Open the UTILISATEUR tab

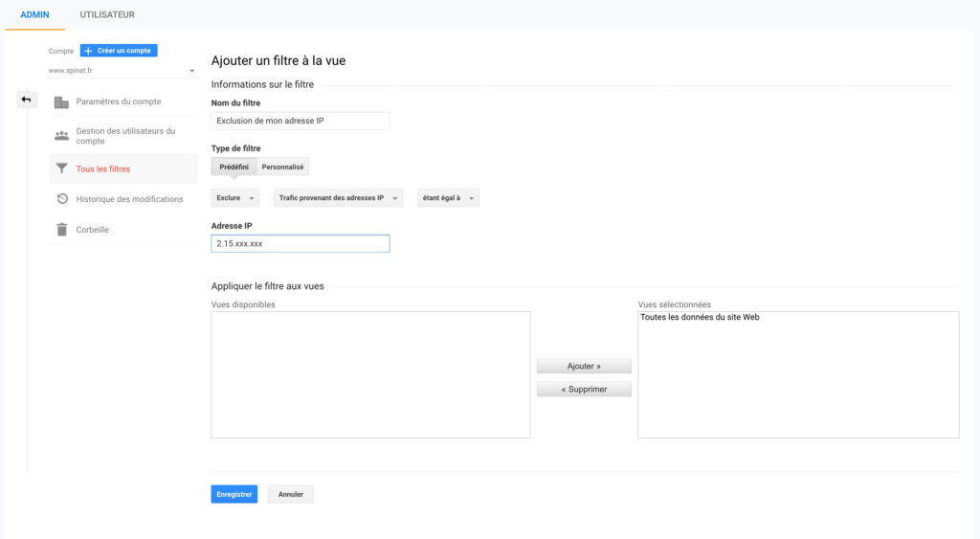[x=107, y=15]
